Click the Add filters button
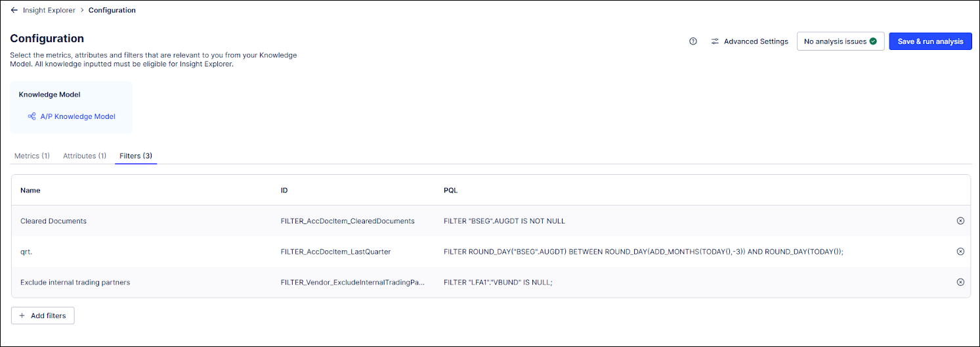The image size is (980, 347). pos(43,315)
